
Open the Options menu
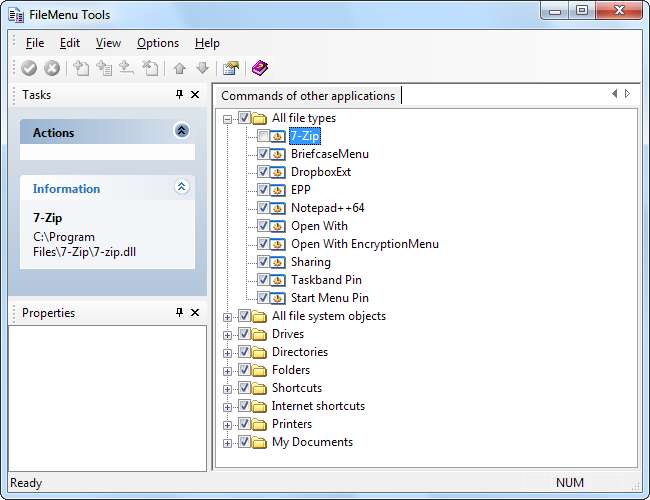[x=158, y=43]
